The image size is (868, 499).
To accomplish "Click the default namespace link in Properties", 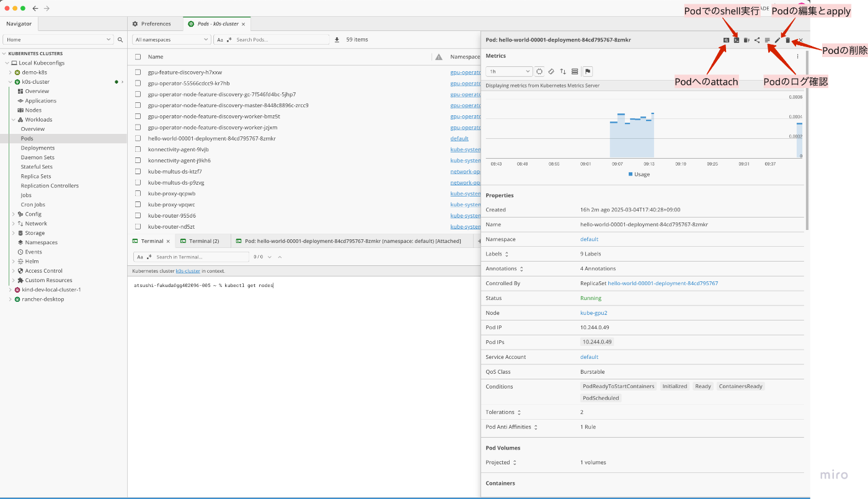I will pos(589,239).
